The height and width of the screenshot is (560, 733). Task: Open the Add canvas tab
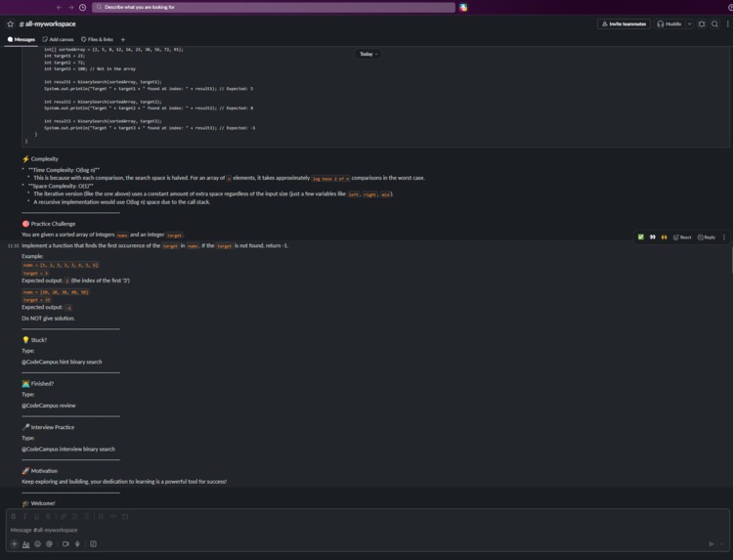tap(58, 40)
